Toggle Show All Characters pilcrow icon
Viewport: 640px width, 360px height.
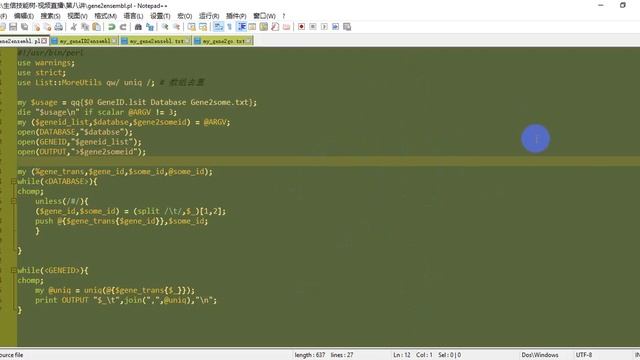tap(229, 27)
